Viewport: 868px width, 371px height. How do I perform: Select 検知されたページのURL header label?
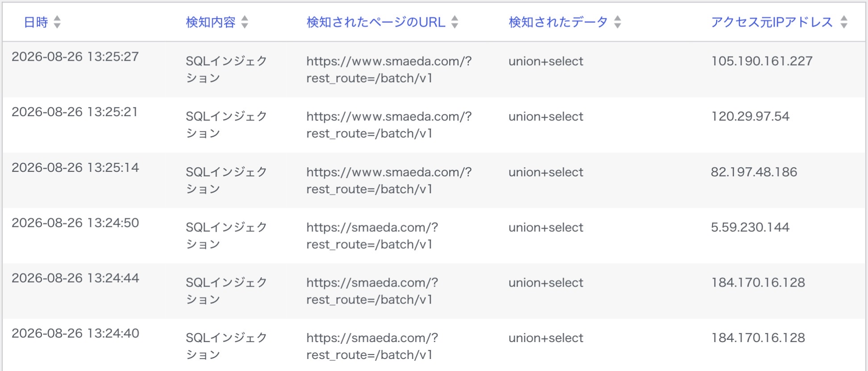click(376, 22)
